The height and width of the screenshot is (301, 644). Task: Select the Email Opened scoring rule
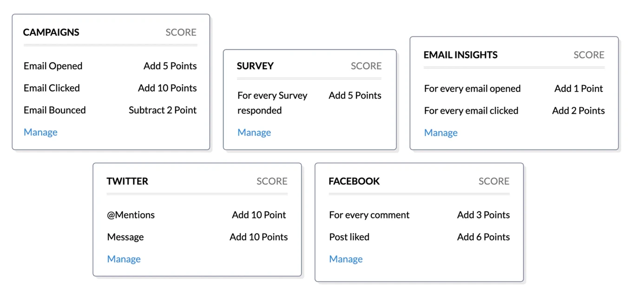53,66
